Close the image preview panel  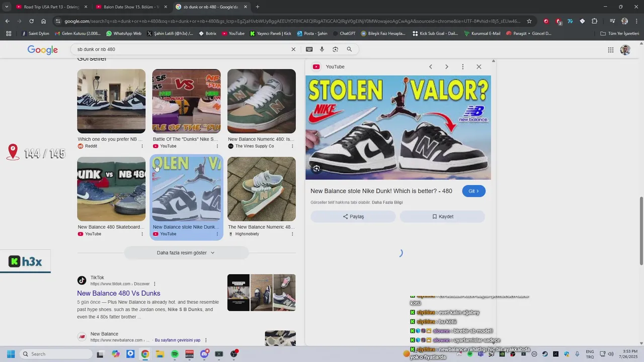coord(479,67)
